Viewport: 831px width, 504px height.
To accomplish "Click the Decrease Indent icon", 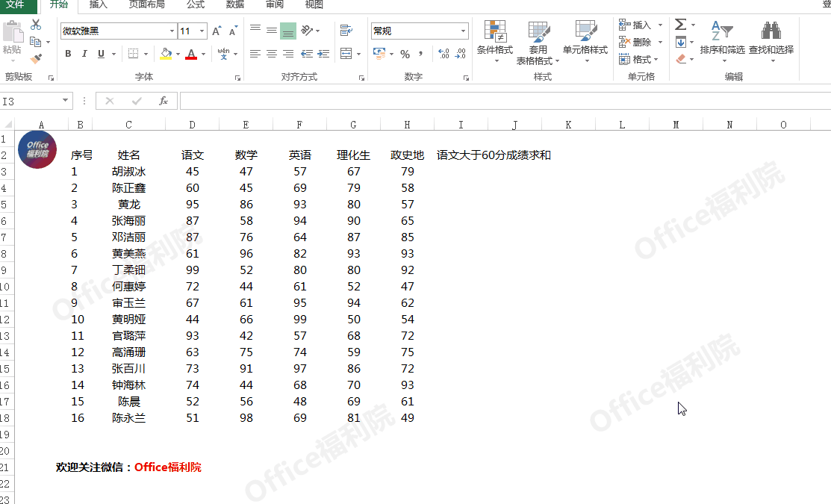I will pyautogui.click(x=307, y=54).
